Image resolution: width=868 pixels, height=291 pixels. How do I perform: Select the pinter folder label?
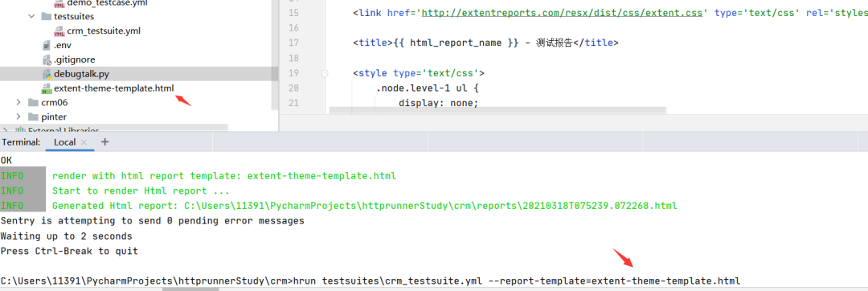point(54,117)
